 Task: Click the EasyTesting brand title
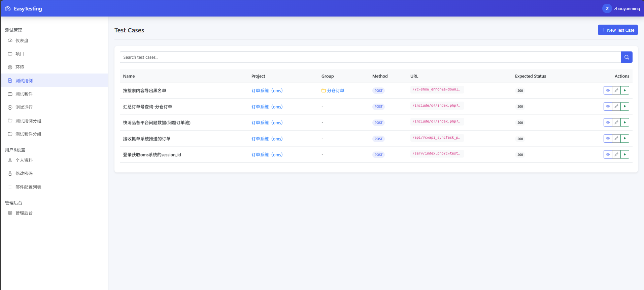(28, 9)
